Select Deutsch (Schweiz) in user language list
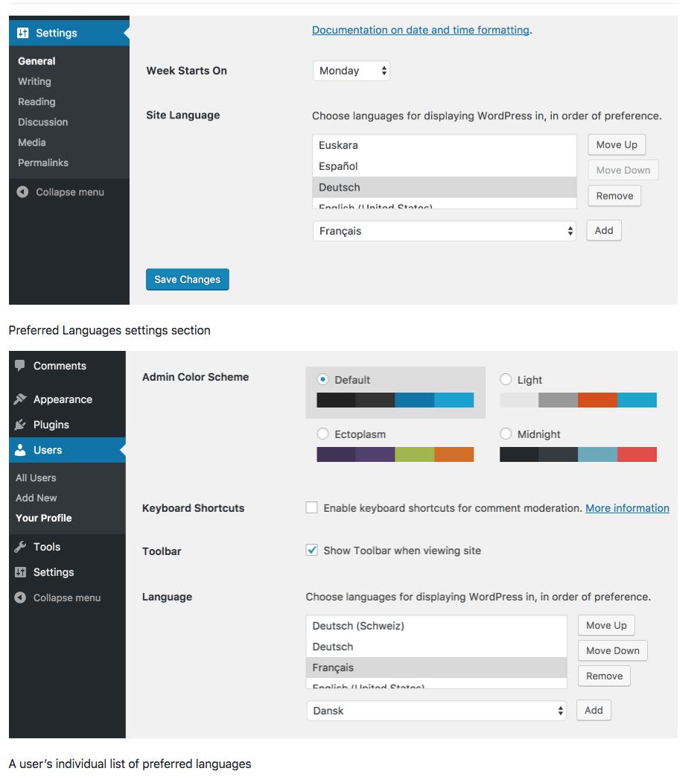This screenshot has height=780, width=700. pyautogui.click(x=436, y=626)
